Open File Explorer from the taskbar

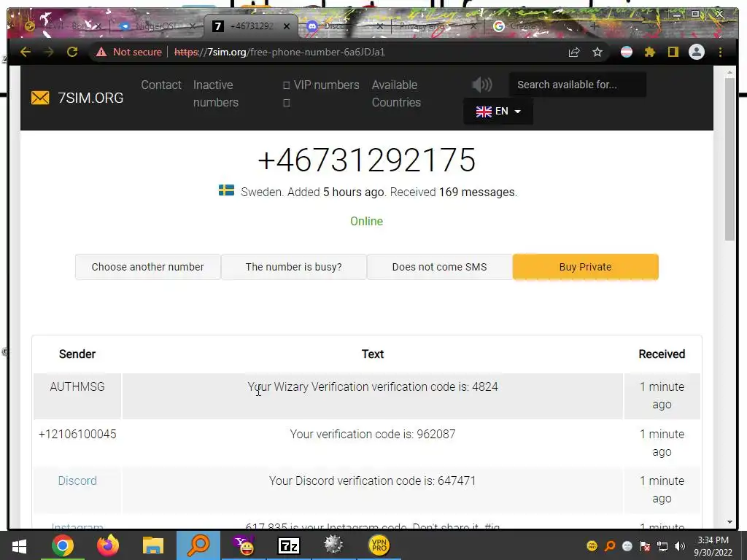(153, 545)
